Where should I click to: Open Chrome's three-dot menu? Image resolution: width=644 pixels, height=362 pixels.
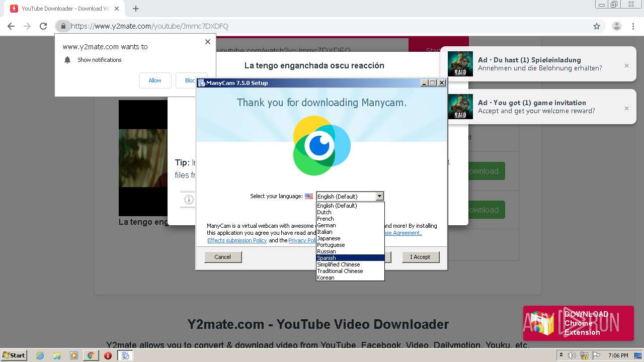(x=633, y=26)
